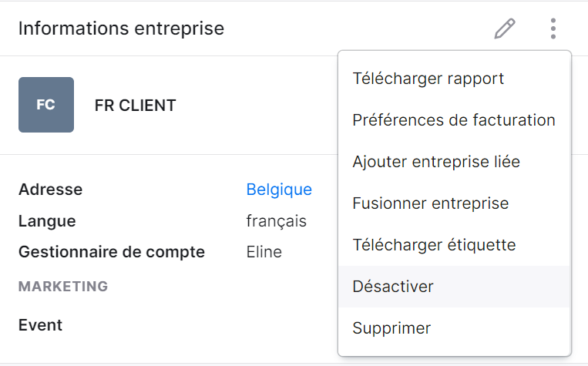Click the Event field label
Image resolution: width=588 pixels, height=366 pixels.
[x=41, y=325]
